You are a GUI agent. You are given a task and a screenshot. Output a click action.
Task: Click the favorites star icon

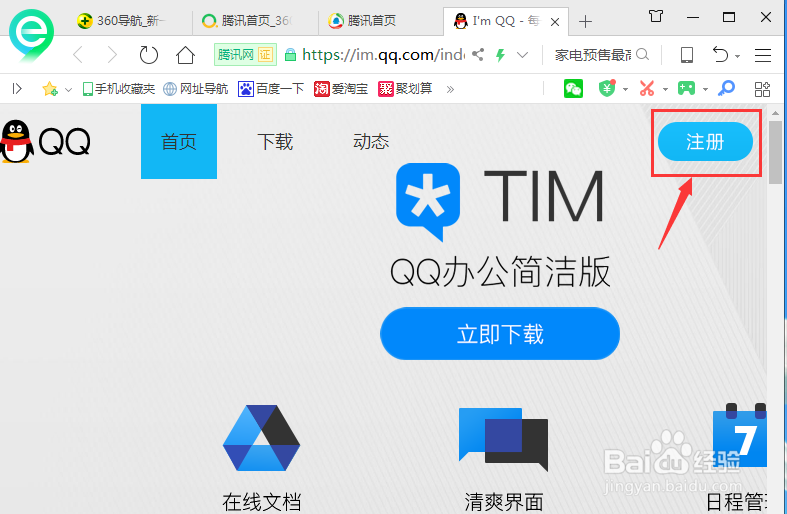pos(50,89)
